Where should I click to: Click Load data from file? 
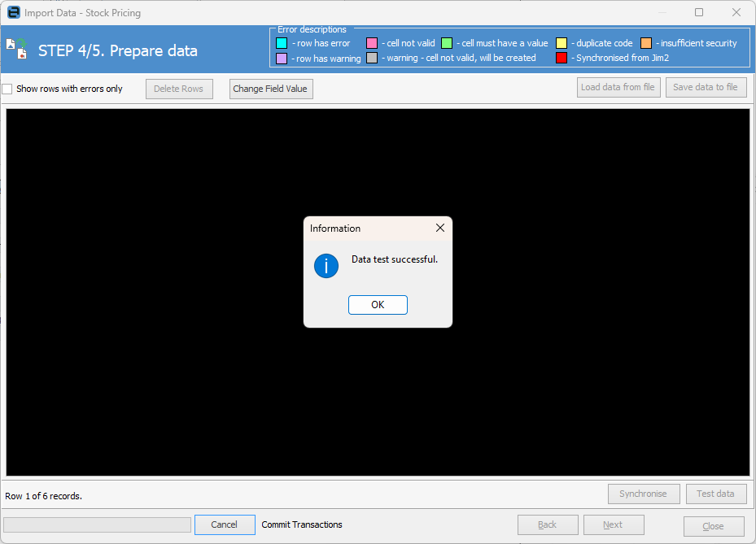(618, 87)
